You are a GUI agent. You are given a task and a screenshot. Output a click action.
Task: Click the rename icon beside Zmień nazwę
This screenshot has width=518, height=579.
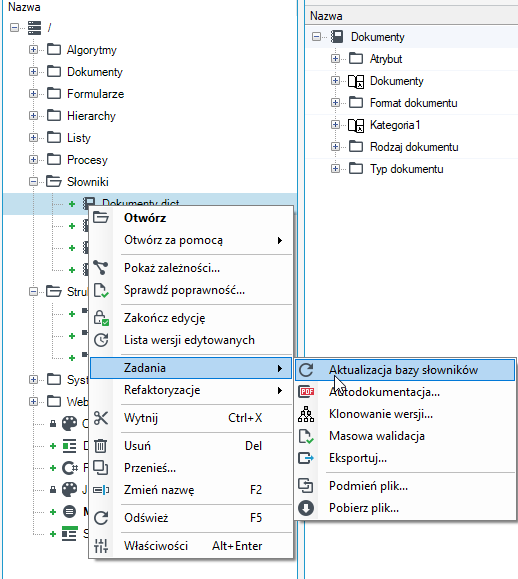[x=101, y=490]
